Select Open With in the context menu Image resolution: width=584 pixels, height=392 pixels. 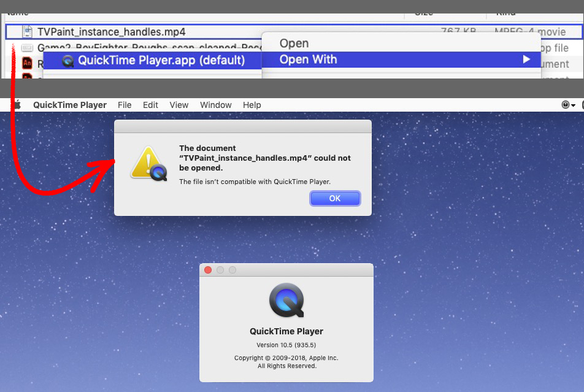click(401, 60)
